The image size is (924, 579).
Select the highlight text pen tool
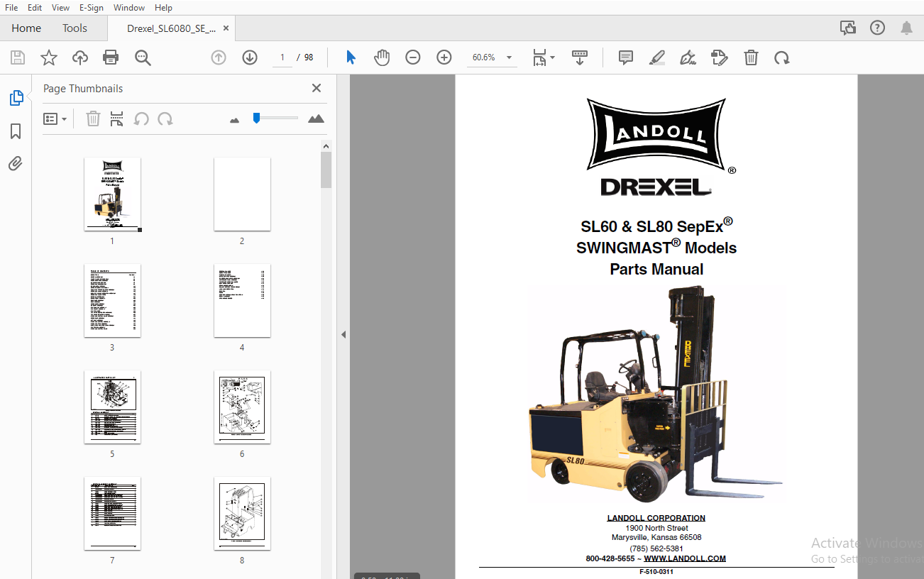pos(656,57)
